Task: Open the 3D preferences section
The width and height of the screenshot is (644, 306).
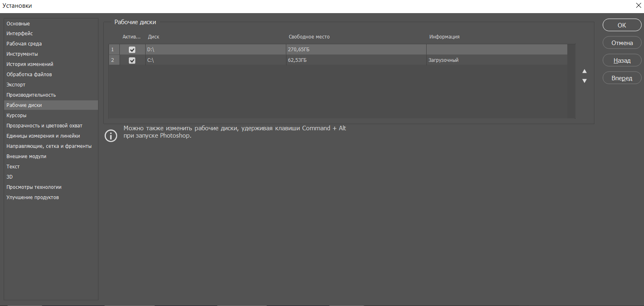Action: [51, 177]
